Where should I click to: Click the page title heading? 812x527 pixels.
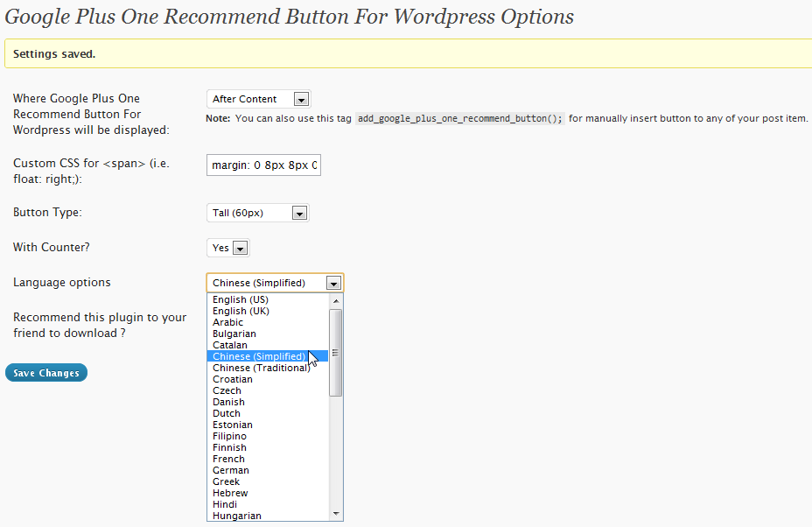click(x=289, y=17)
